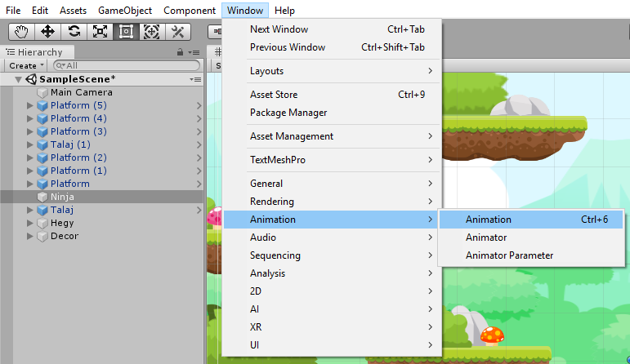
Task: Open the Component menu
Action: pos(190,11)
